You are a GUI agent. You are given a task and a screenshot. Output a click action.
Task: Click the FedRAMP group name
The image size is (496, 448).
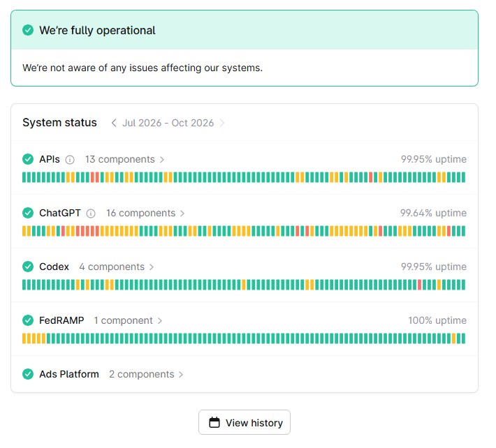coord(61,320)
